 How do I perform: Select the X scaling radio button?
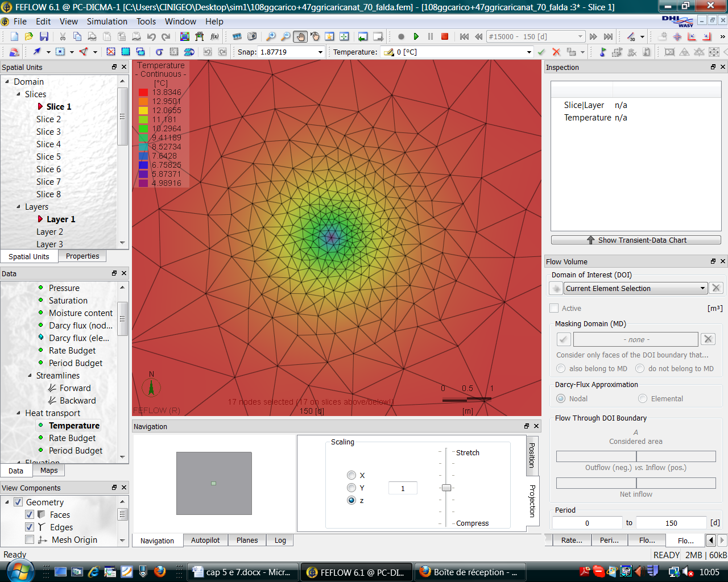coord(351,475)
